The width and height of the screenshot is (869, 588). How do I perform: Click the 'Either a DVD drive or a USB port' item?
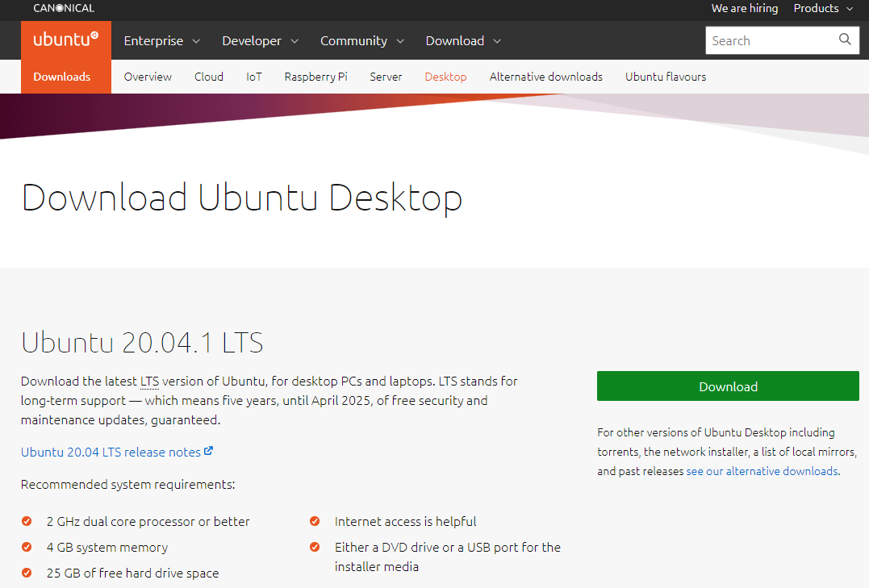click(x=447, y=557)
